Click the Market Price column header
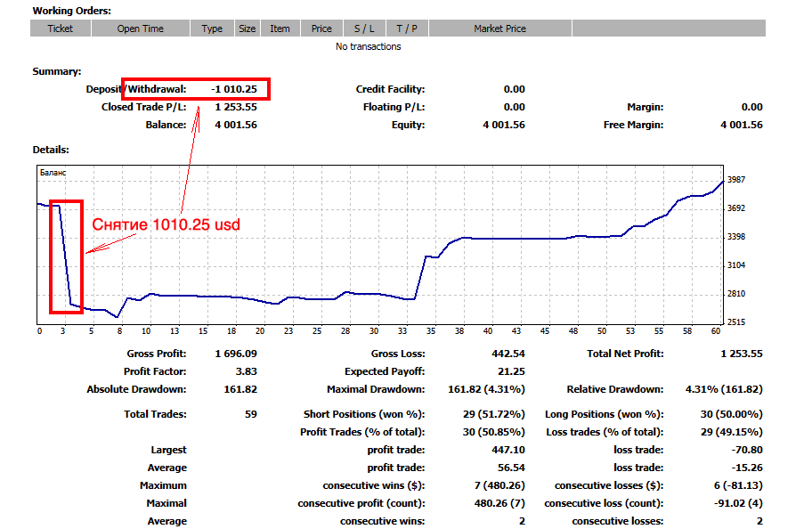Image resolution: width=812 pixels, height=529 pixels. [499, 28]
